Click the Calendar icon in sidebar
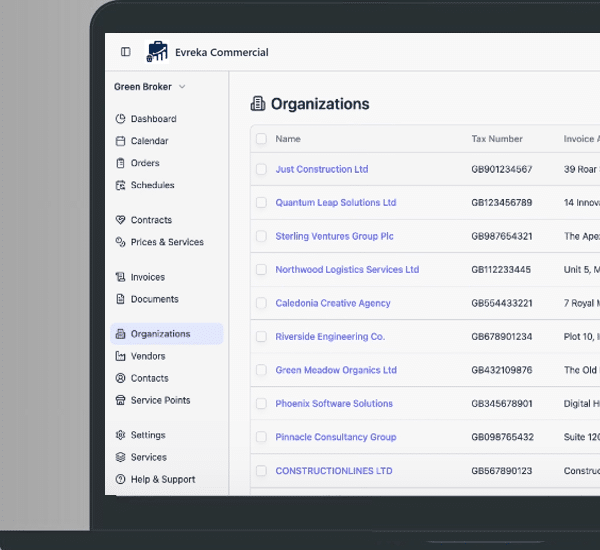Image resolution: width=600 pixels, height=550 pixels. (x=120, y=141)
